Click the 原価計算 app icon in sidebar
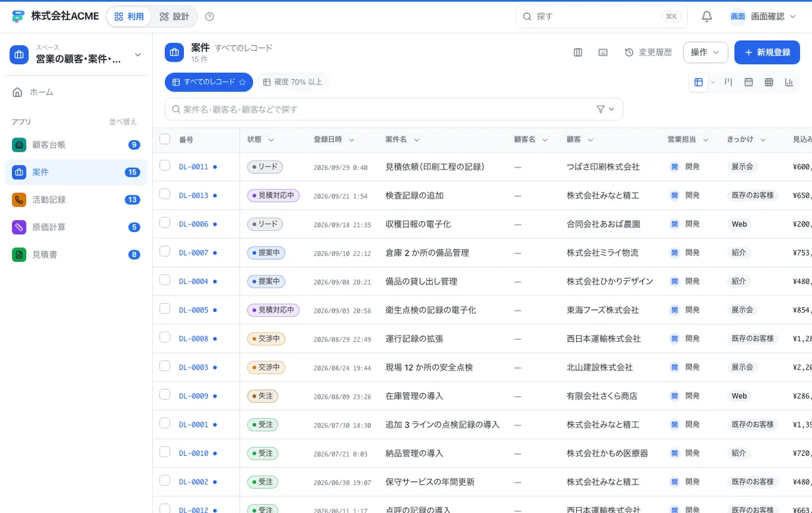The width and height of the screenshot is (812, 513). [19, 227]
